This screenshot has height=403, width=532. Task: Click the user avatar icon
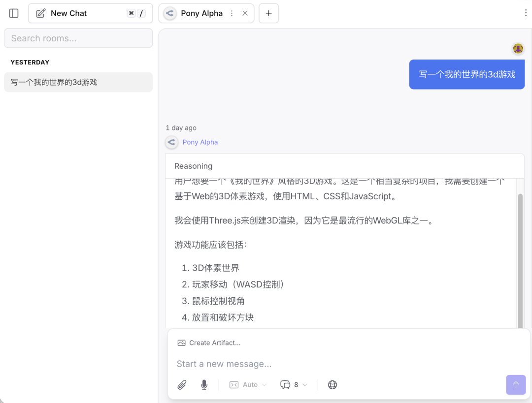[518, 49]
